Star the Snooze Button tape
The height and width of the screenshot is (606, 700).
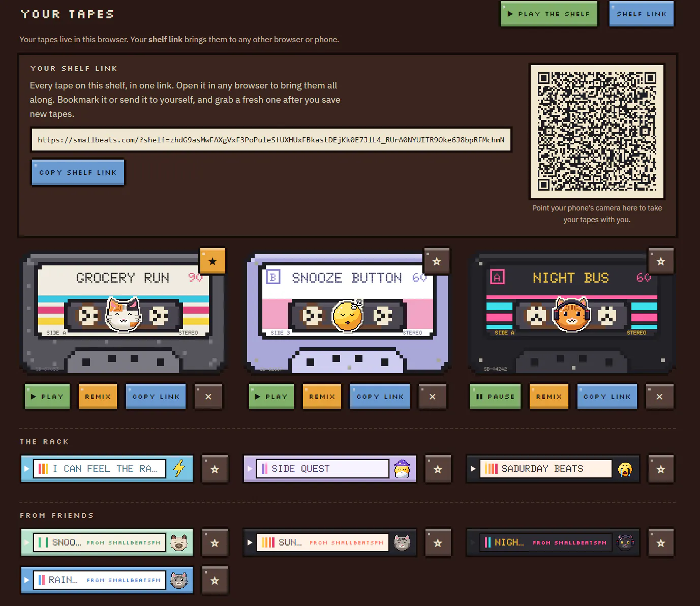point(437,261)
